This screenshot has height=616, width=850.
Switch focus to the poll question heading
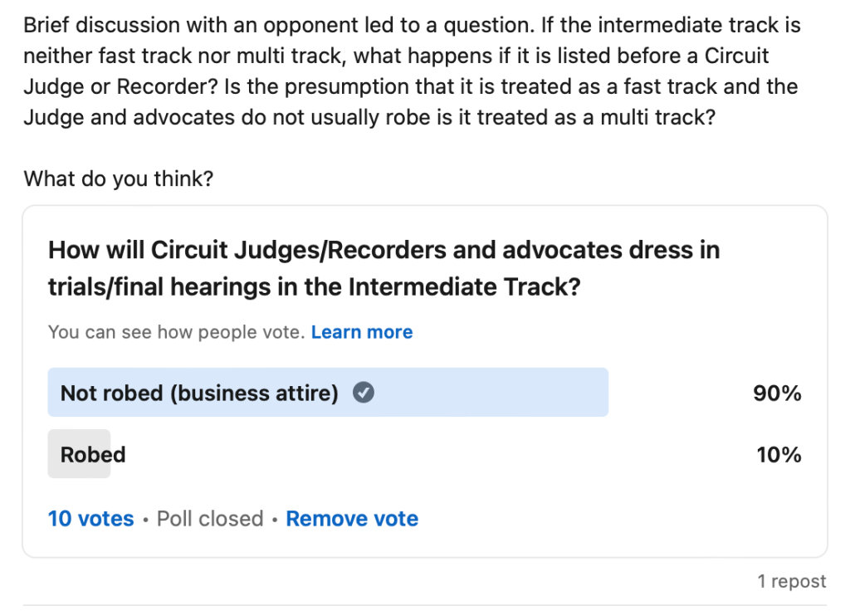384,267
